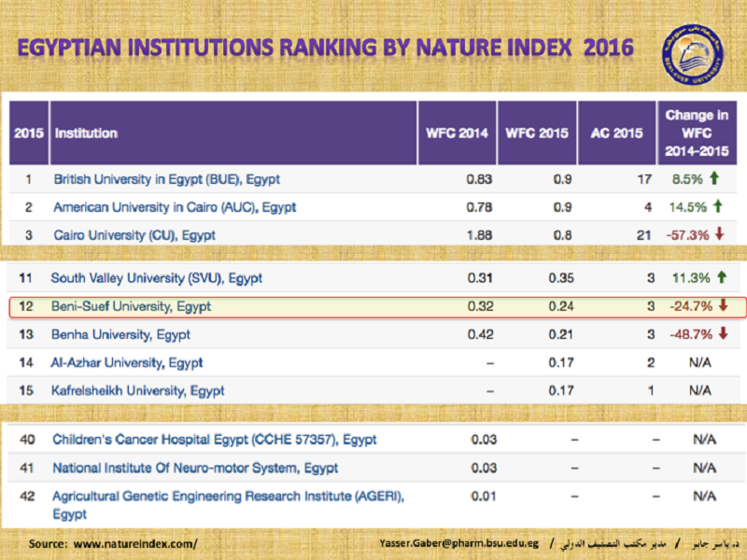Click the red down arrow beside -48.7%
This screenshot has width=747, height=560.
[x=723, y=333]
